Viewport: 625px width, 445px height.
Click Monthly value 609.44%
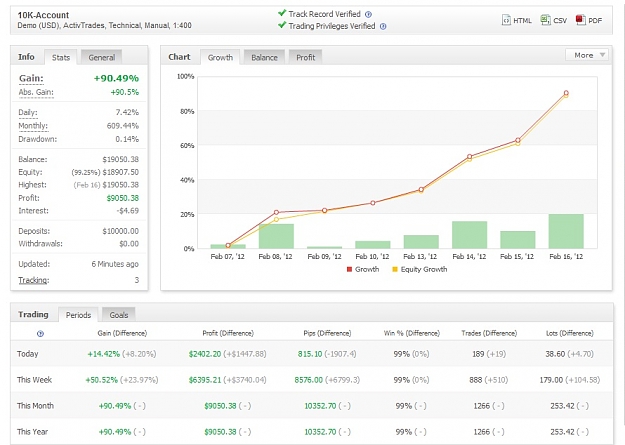pos(123,126)
